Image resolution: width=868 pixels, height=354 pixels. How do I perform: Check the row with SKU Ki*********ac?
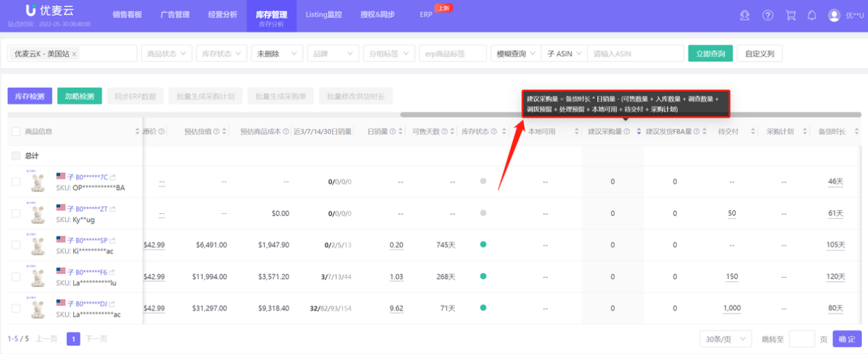pyautogui.click(x=16, y=245)
